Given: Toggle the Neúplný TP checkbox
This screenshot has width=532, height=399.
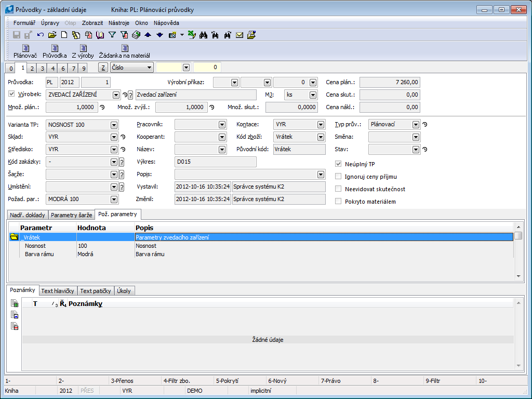Looking at the screenshot, I should (x=339, y=164).
